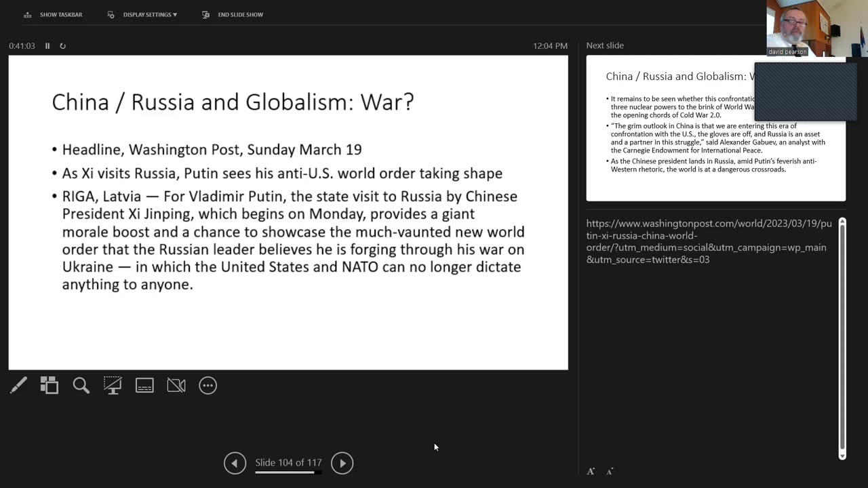This screenshot has height=488, width=868.
Task: Click the elapsed time 0:41:03
Action: 22,46
